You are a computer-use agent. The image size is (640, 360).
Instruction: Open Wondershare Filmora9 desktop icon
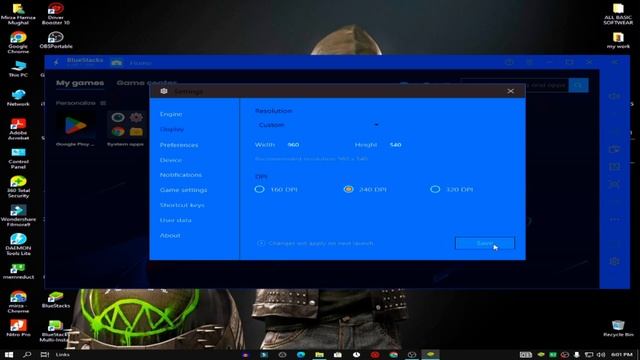pyautogui.click(x=18, y=216)
